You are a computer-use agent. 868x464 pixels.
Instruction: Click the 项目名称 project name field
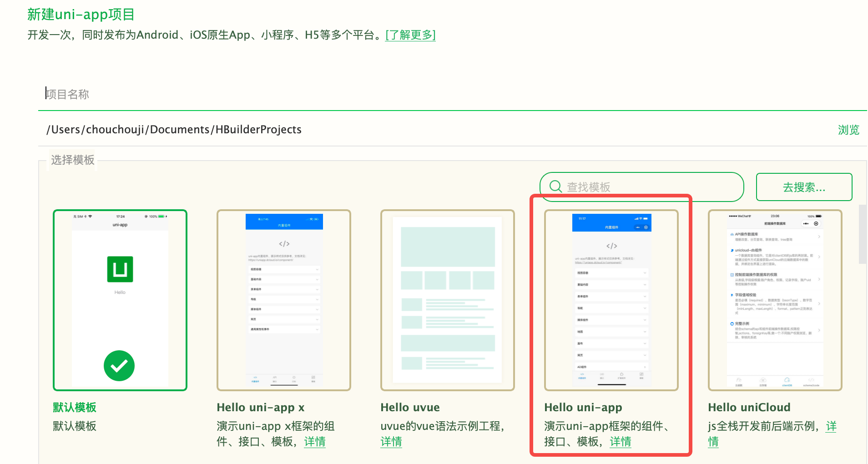(452, 94)
